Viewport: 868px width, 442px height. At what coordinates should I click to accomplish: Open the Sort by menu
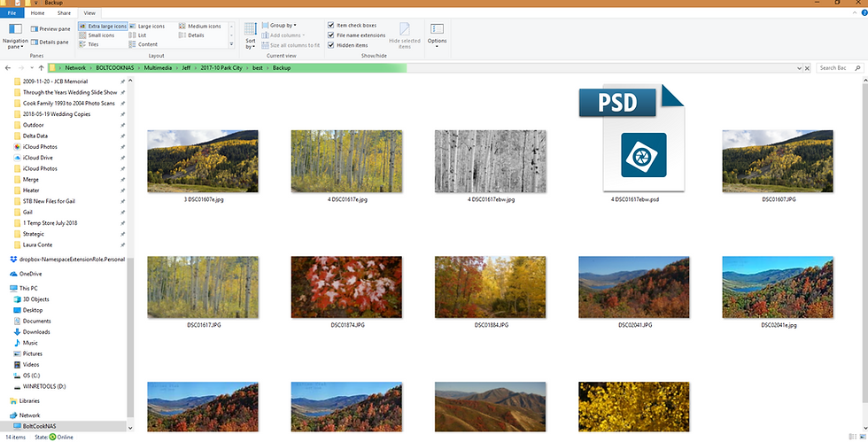[251, 36]
